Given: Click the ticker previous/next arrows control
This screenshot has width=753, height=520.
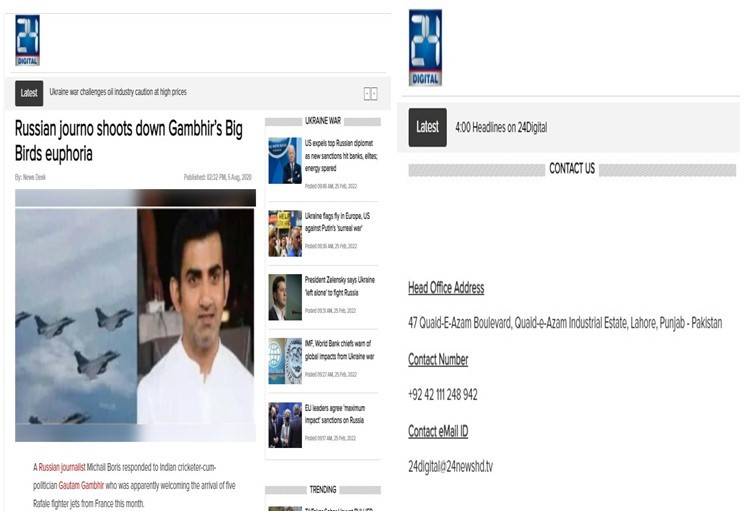Looking at the screenshot, I should (x=370, y=94).
